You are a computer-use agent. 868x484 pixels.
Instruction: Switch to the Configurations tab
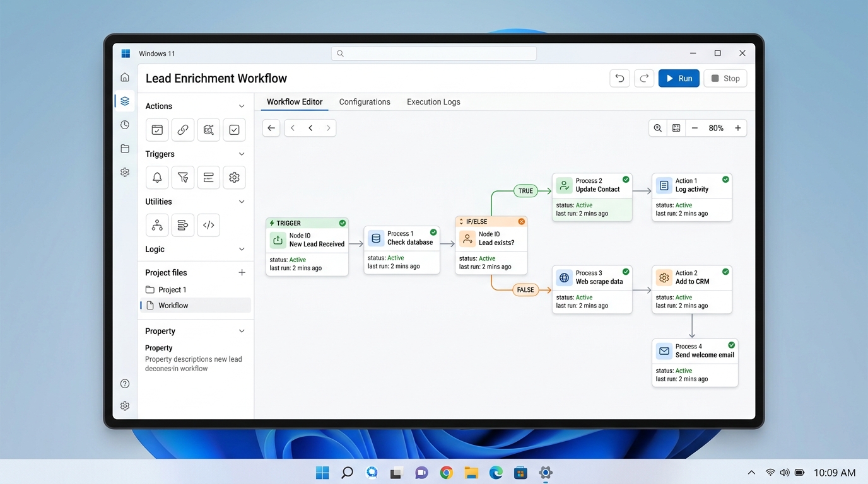click(x=365, y=101)
